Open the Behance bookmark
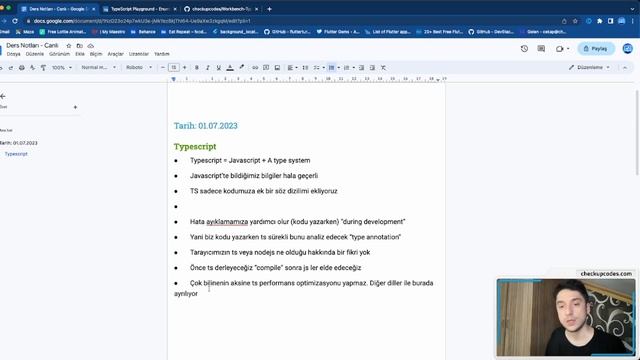 (143, 32)
